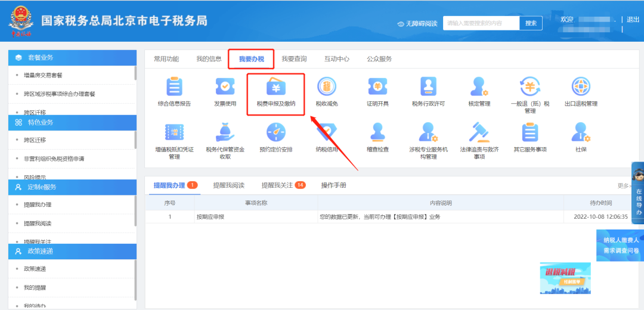Select 提醒我阅读 tab in reminders panel
Image resolution: width=644 pixels, height=310 pixels.
(x=229, y=185)
